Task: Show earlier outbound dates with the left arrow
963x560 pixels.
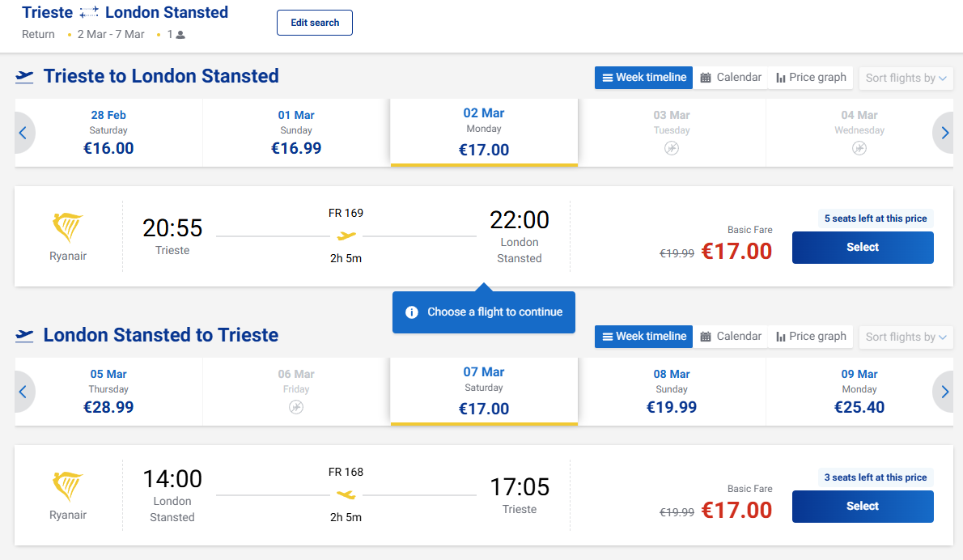Action: click(23, 133)
